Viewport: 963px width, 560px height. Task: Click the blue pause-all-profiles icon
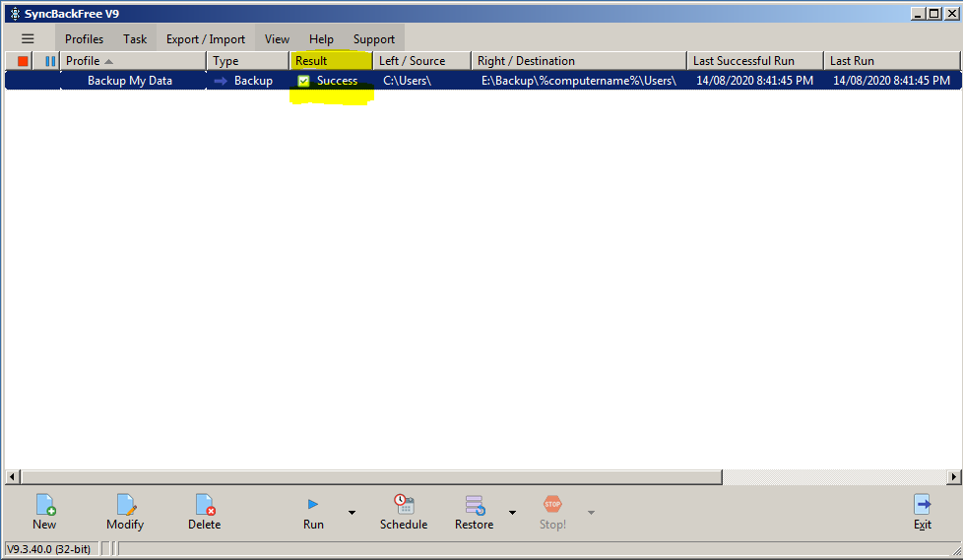coord(50,61)
